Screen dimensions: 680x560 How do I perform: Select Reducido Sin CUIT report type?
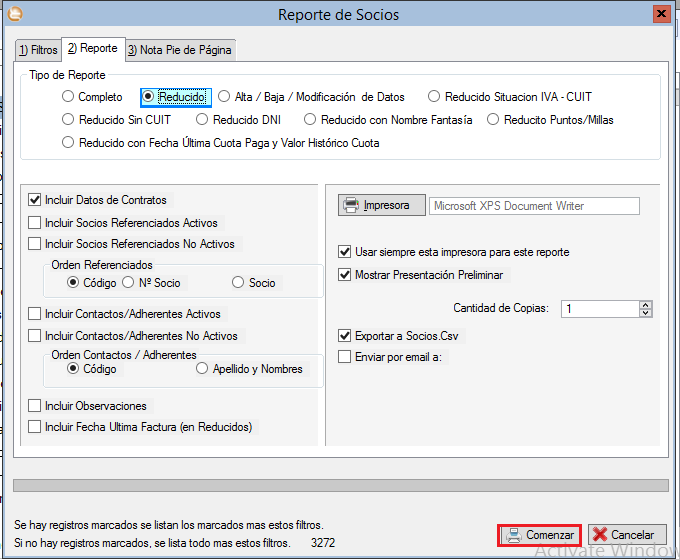(68, 120)
